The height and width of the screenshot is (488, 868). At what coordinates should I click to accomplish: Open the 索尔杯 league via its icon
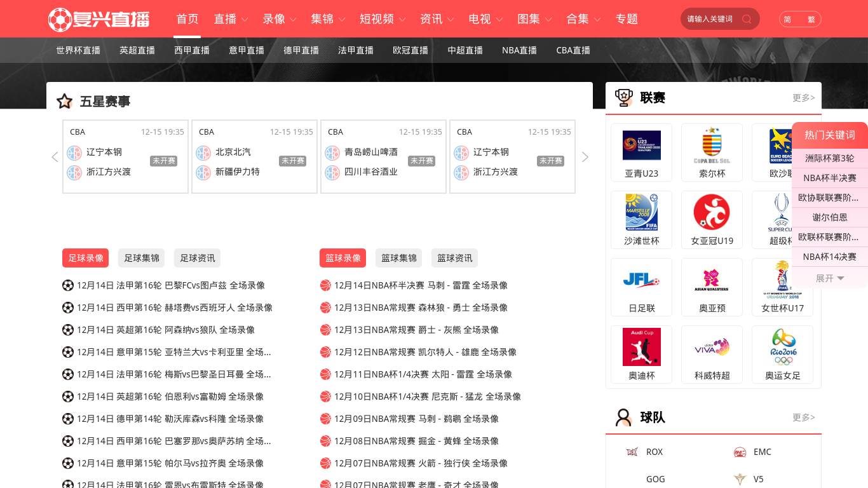[x=712, y=146]
